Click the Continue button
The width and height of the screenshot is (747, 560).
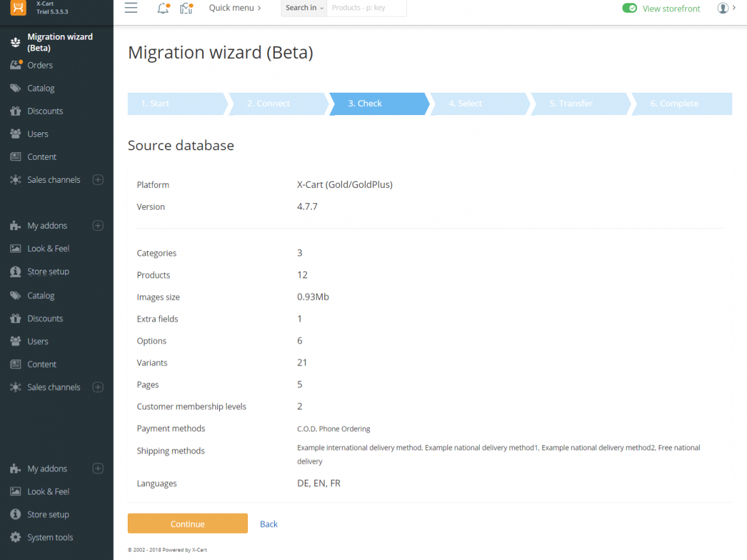(x=187, y=523)
